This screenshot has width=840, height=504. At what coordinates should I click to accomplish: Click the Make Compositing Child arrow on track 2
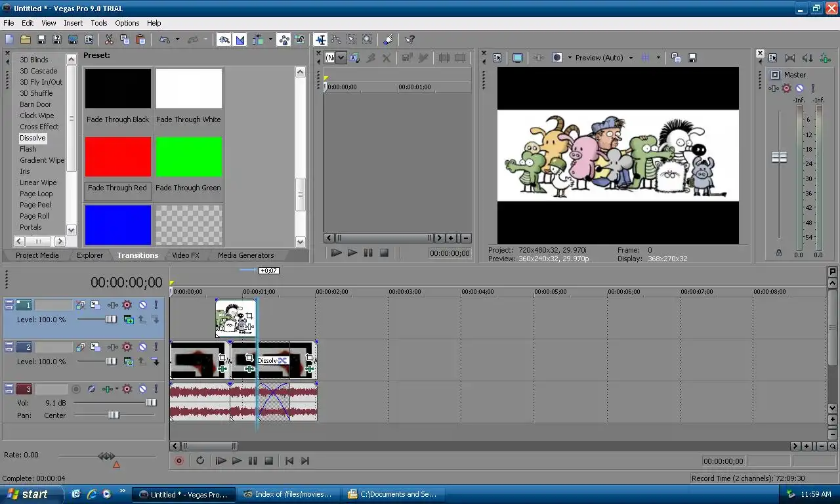point(156,361)
